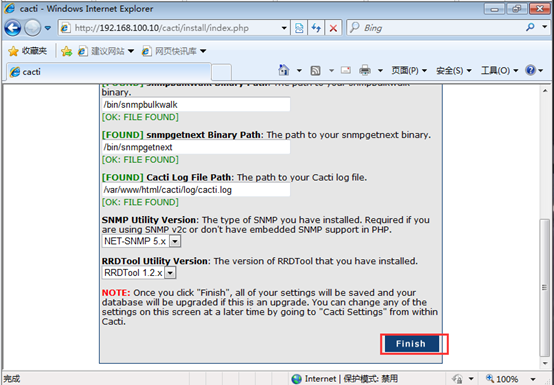Click the vertical scrollbar thumb
Screen dimensions: 554x385
coord(545,288)
